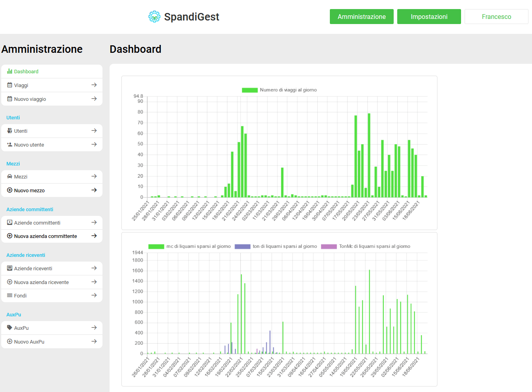
Task: Click the Amministrazione button
Action: tap(361, 17)
